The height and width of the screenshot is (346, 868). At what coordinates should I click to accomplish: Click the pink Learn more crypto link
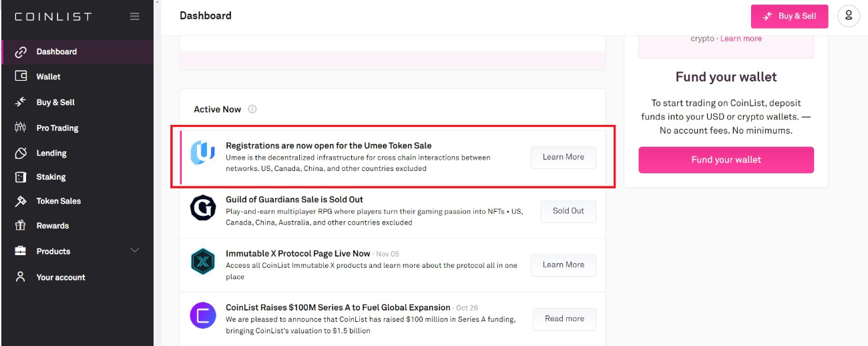[740, 39]
